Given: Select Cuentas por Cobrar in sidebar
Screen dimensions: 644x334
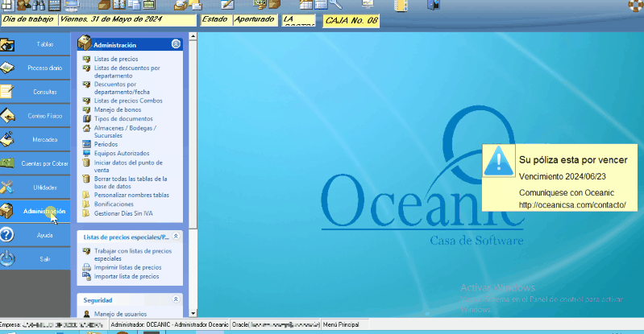Looking at the screenshot, I should click(44, 163).
